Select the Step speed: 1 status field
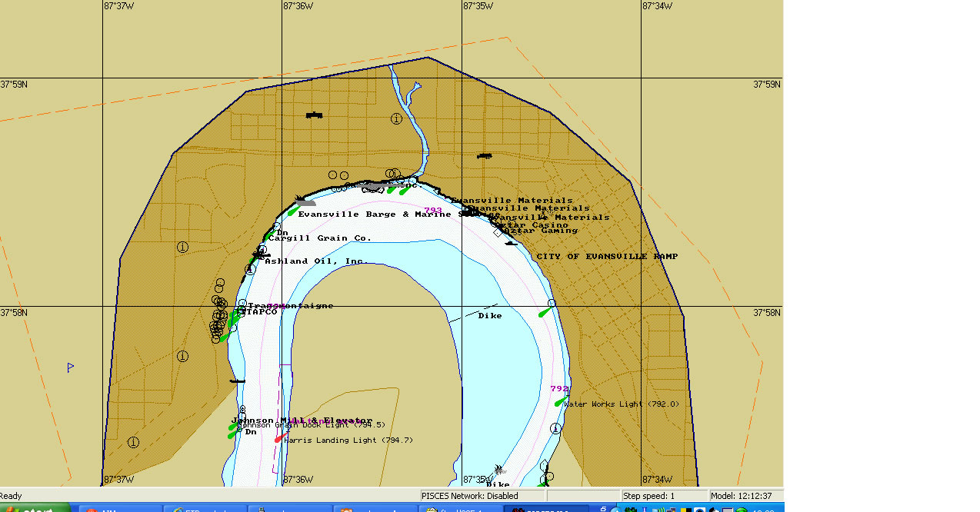The height and width of the screenshot is (512, 980). coord(663,496)
